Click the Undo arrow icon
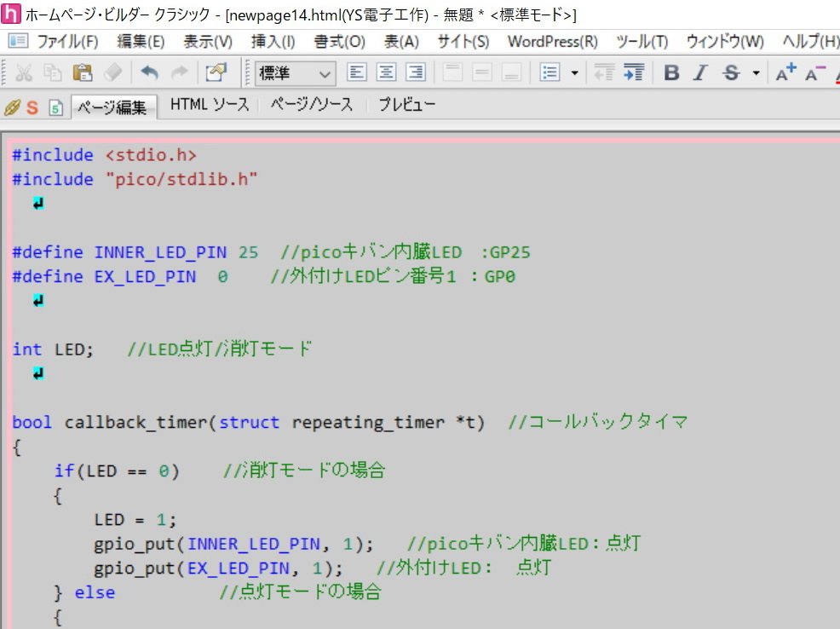840x629 pixels. 150,73
